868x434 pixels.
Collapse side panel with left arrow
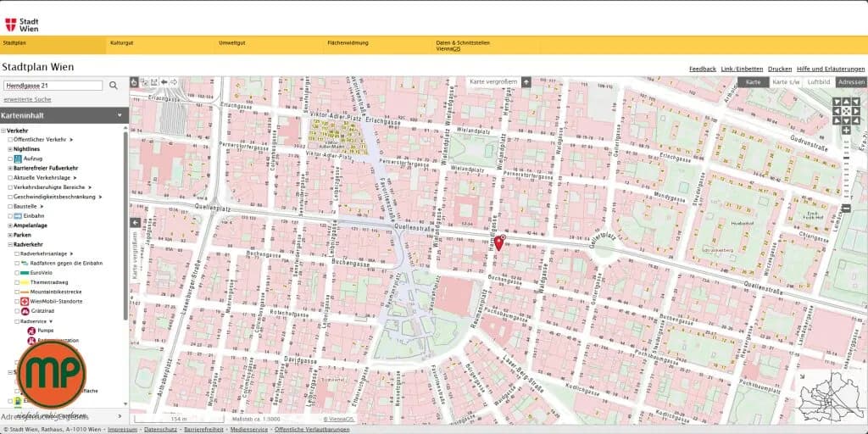[135, 223]
